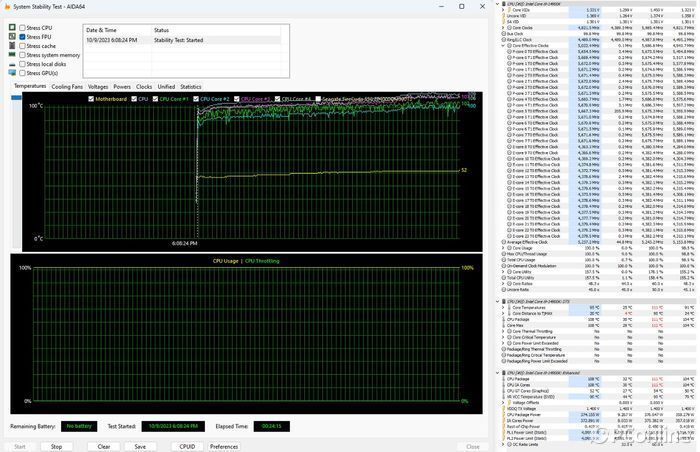
Task: Collapse the Core Effective Clocks tree group
Action: [x=503, y=46]
